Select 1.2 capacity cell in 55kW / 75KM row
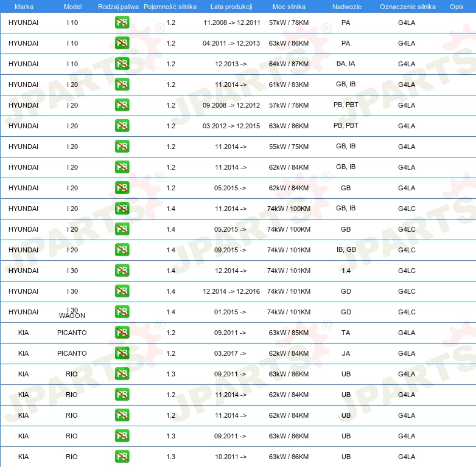This screenshot has height=467, width=476. pyautogui.click(x=171, y=146)
